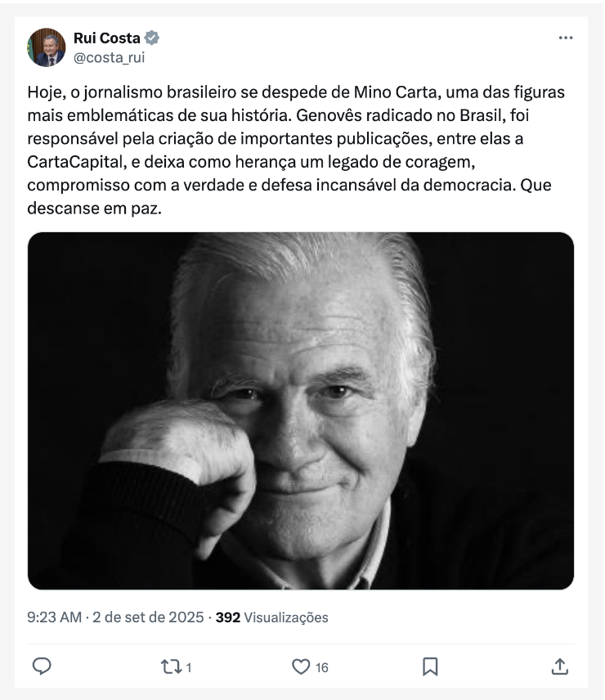Click the blue verified badge

tap(152, 38)
